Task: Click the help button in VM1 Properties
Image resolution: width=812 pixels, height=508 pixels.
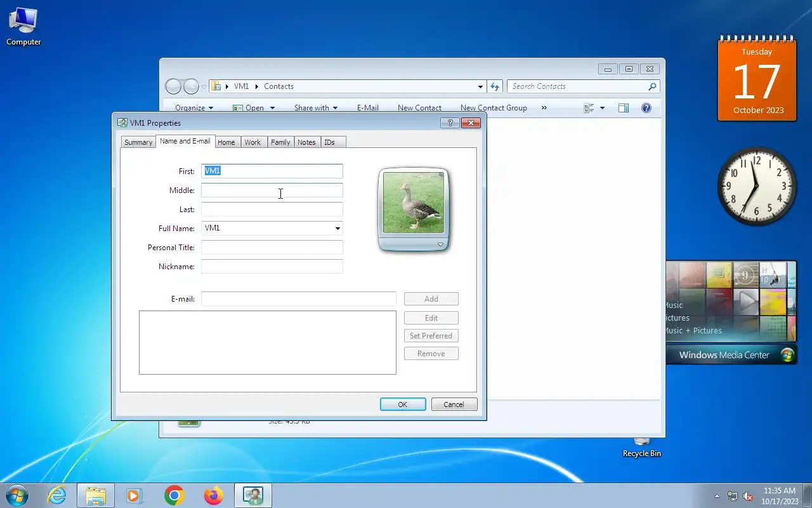Action: click(449, 123)
